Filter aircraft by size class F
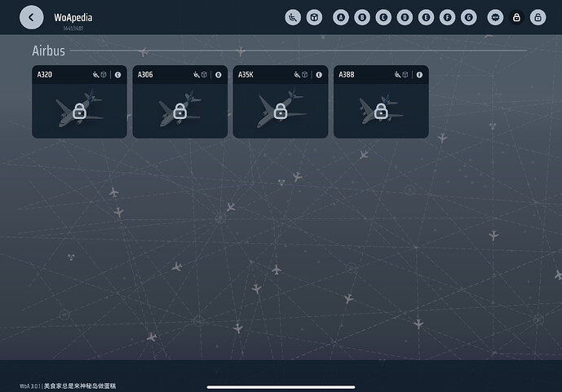562x392 pixels. (447, 17)
